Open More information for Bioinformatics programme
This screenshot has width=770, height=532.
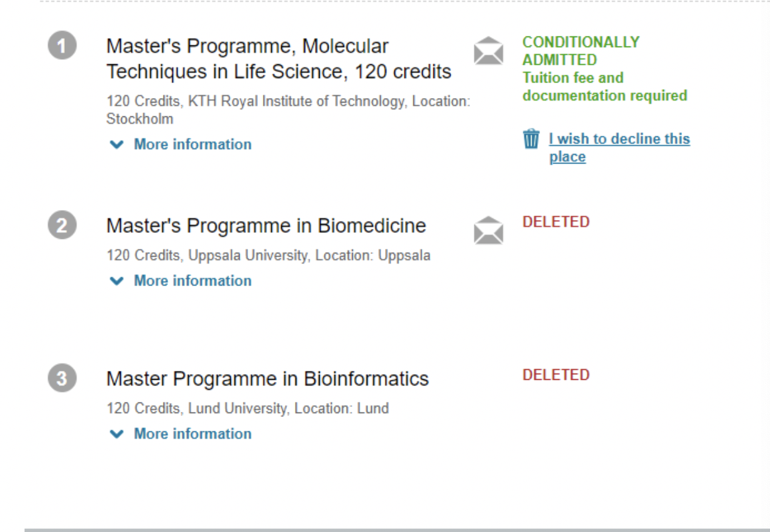click(x=192, y=434)
